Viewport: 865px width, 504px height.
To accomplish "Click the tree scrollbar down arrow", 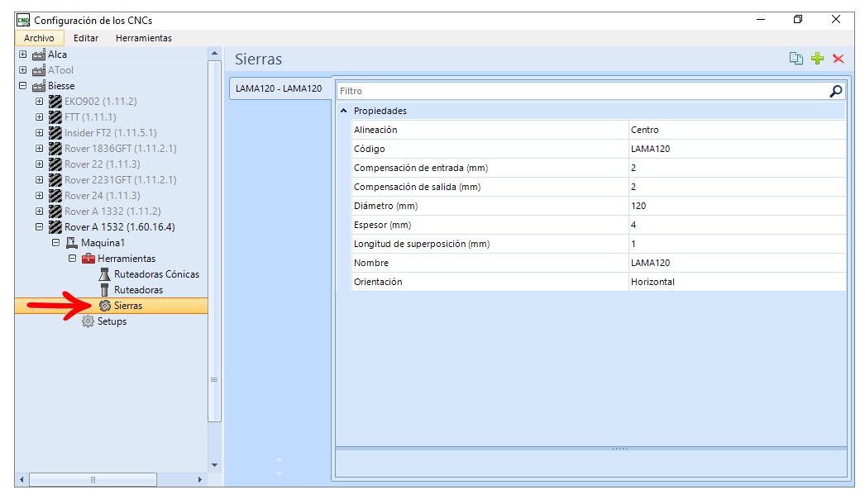I will (x=214, y=465).
